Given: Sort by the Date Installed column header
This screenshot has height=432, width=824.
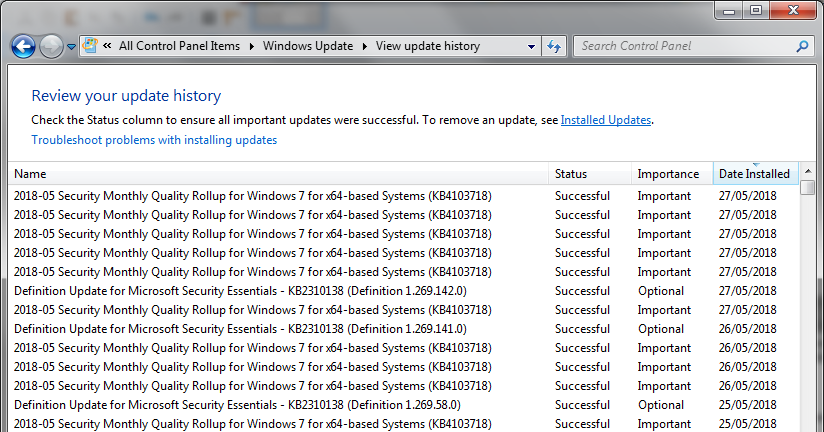Looking at the screenshot, I should click(755, 174).
